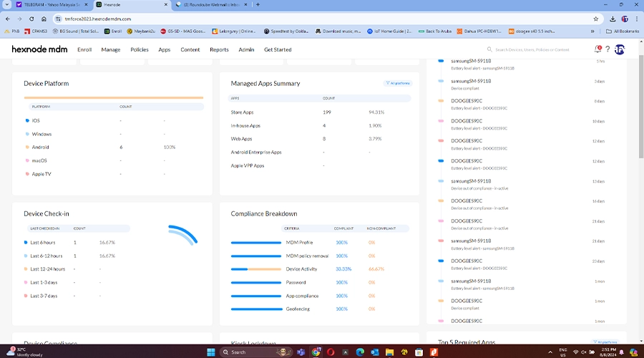Screen dimensions: 644x358
Task: Open Microsoft Edge from taskbar
Action: tap(361, 352)
